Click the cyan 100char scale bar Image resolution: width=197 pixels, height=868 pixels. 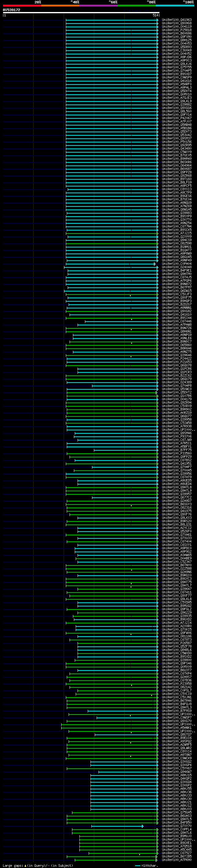coord(137,866)
